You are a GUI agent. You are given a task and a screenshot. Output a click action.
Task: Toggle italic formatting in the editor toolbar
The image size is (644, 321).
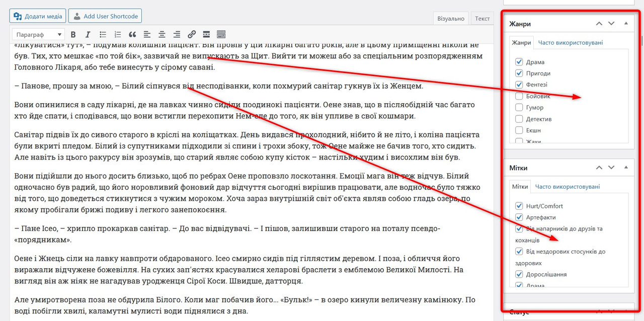[x=88, y=35]
